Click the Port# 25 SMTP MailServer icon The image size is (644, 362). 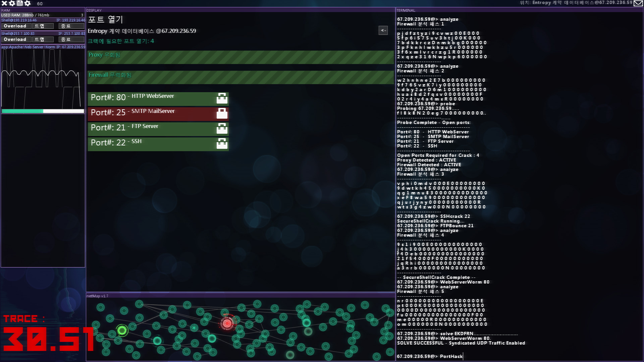click(222, 113)
